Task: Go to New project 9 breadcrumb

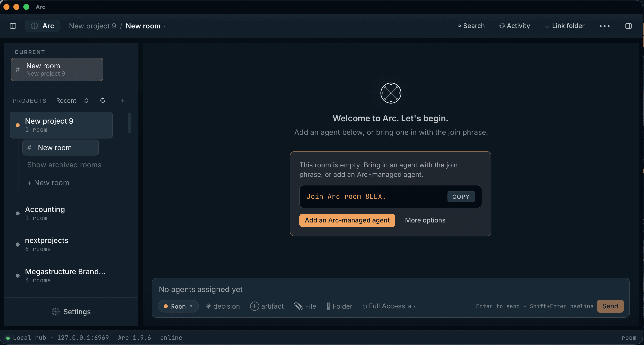Action: [x=93, y=26]
